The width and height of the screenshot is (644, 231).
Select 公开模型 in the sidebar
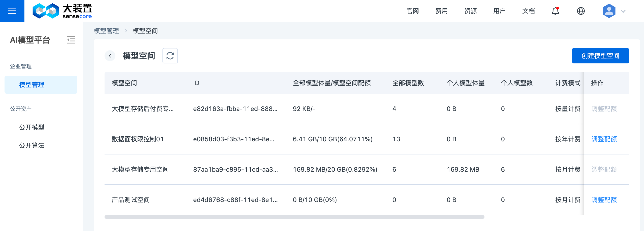click(32, 127)
